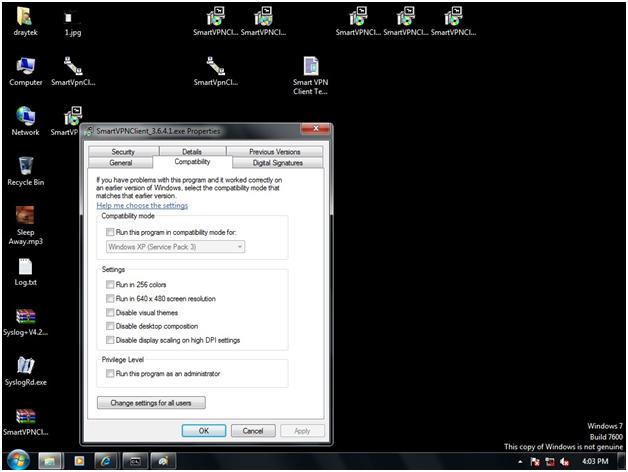Viewport: 628px width, 472px height.
Task: Check Run in 640 x 480 screen resolution
Action: pyautogui.click(x=110, y=299)
